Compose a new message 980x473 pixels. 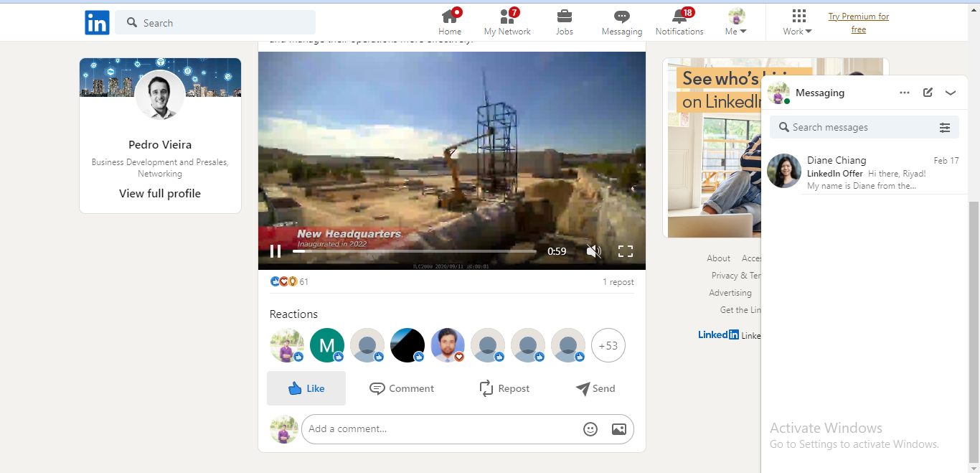pos(928,93)
